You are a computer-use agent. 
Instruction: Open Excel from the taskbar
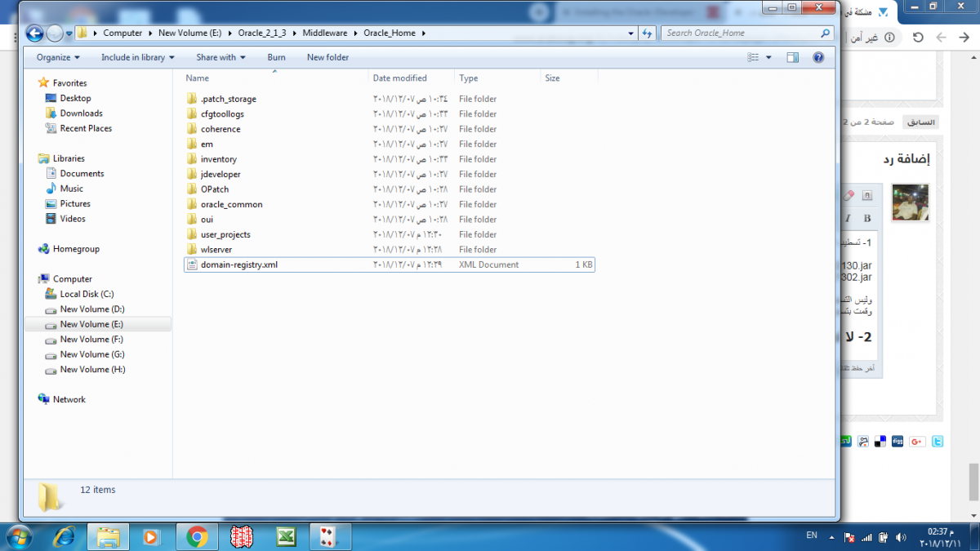pos(286,536)
